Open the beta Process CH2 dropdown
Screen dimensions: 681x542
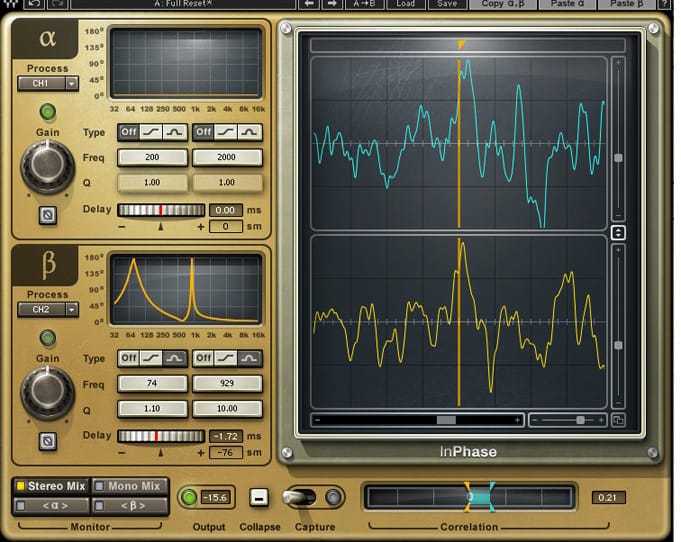point(48,310)
